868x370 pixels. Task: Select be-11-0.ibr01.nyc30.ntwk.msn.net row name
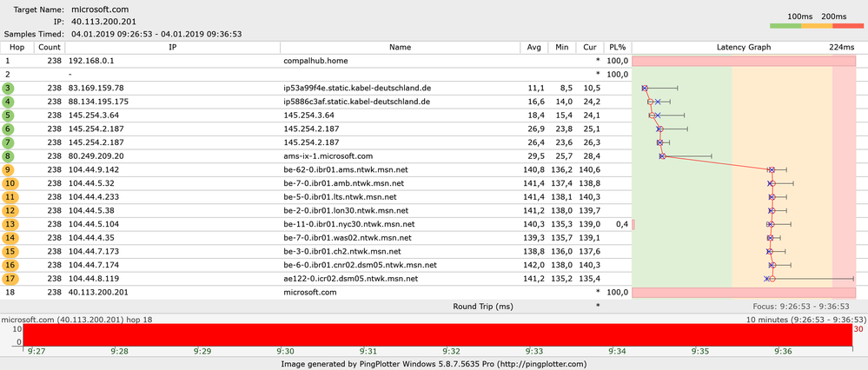348,224
